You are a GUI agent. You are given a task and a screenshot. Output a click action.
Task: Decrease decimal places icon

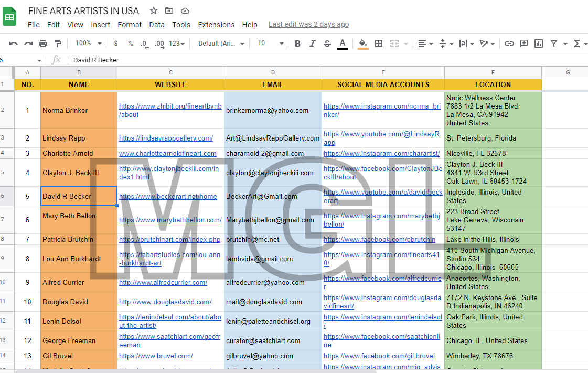click(144, 44)
